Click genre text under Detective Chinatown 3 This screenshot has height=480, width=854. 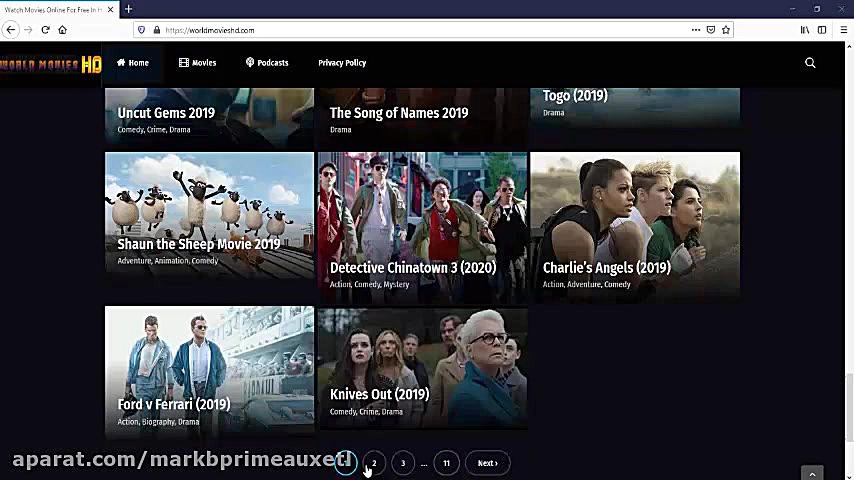click(x=369, y=284)
